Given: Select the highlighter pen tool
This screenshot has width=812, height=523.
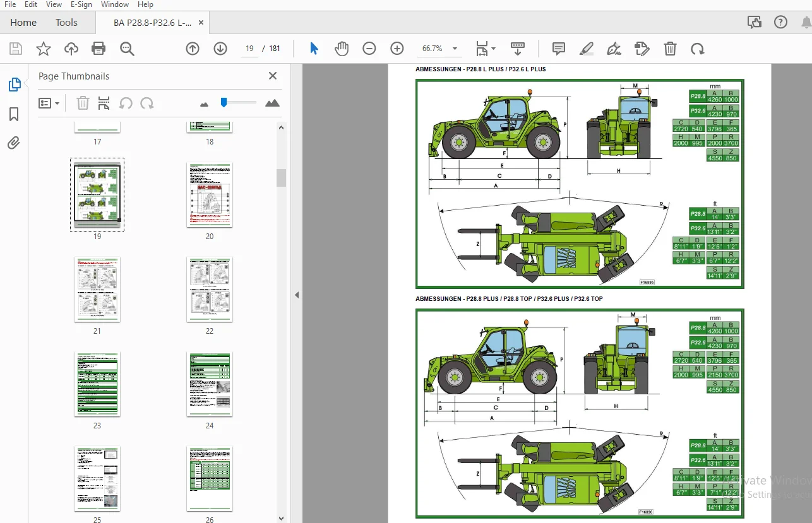Looking at the screenshot, I should tap(587, 49).
